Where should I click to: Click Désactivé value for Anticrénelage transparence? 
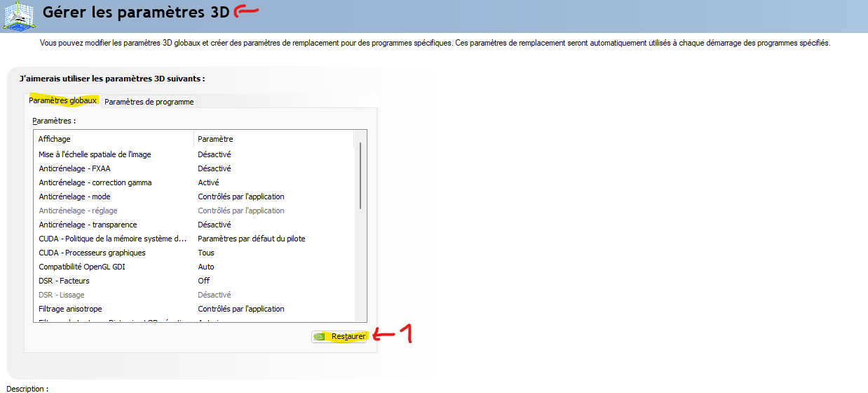pos(215,225)
